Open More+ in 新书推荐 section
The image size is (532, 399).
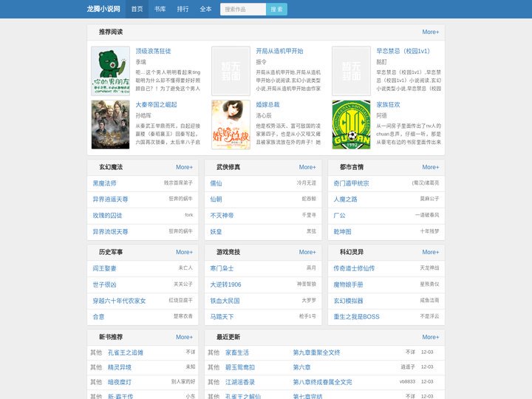pyautogui.click(x=184, y=337)
